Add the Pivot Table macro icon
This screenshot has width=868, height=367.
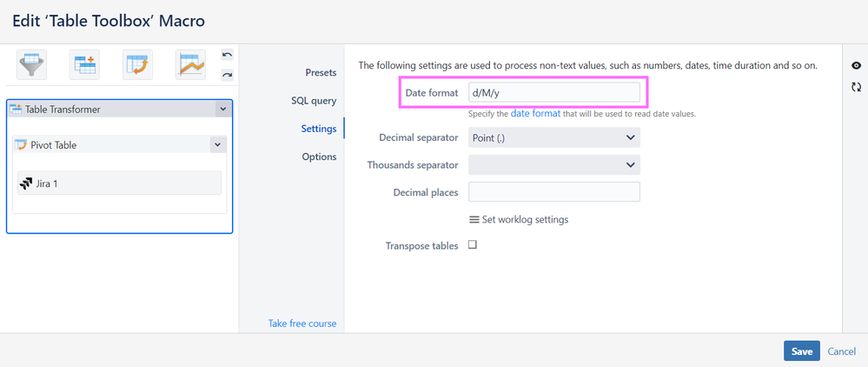137,65
